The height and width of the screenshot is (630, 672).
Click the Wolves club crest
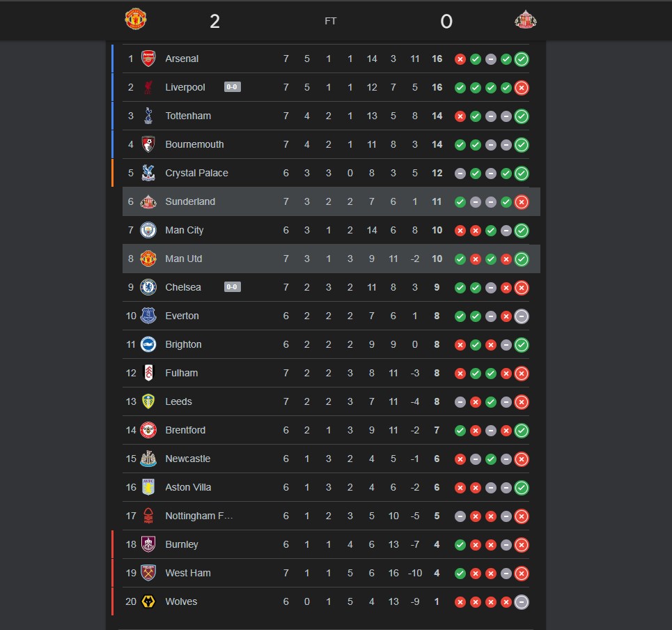148,601
